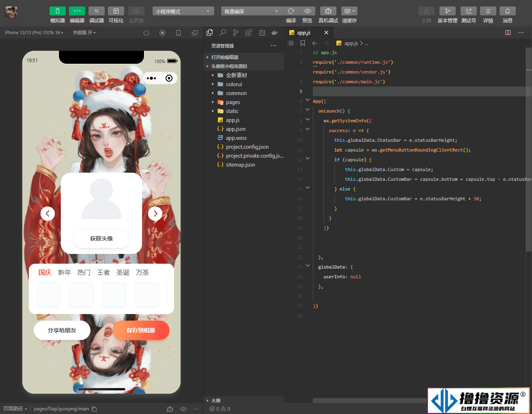This screenshot has width=532, height=414.
Task: Open the file explorer sidebar icon
Action: [210, 33]
